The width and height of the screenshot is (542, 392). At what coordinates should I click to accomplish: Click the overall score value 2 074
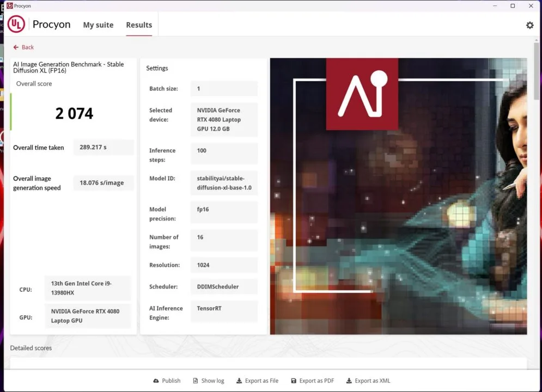tap(74, 113)
